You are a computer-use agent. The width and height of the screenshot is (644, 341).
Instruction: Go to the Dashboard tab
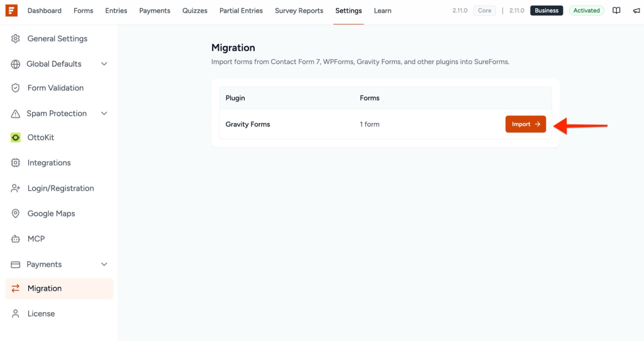[45, 11]
